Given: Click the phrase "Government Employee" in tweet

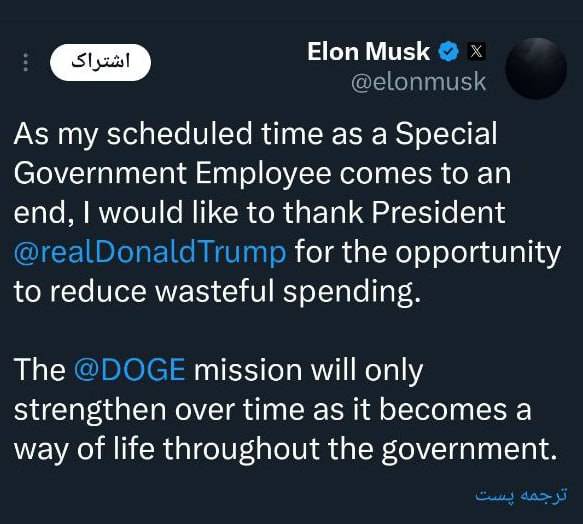Looking at the screenshot, I should click(x=173, y=174).
